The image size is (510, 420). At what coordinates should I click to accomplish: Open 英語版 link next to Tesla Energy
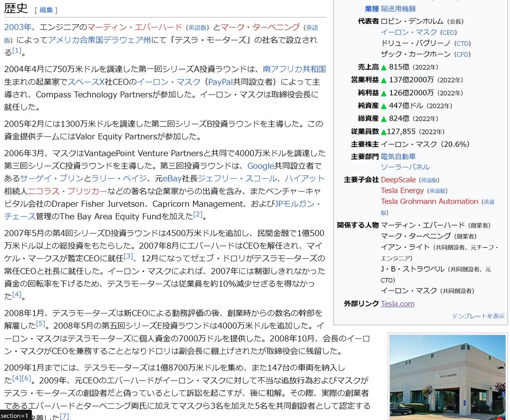(x=438, y=191)
